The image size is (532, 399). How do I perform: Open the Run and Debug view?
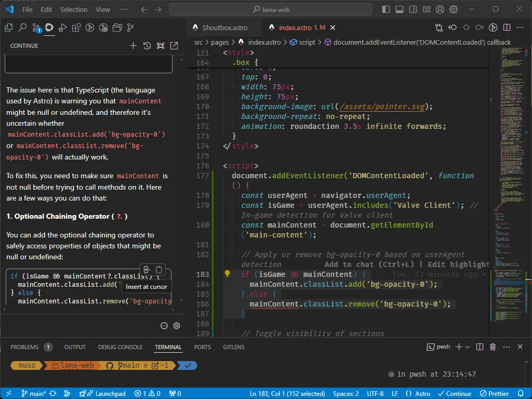63,28
